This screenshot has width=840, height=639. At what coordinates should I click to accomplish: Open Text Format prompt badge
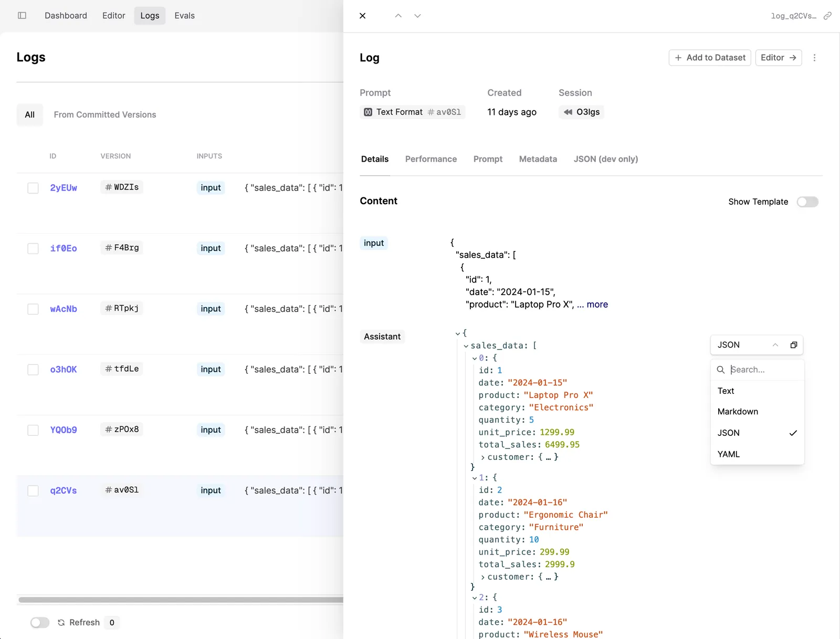coord(413,112)
